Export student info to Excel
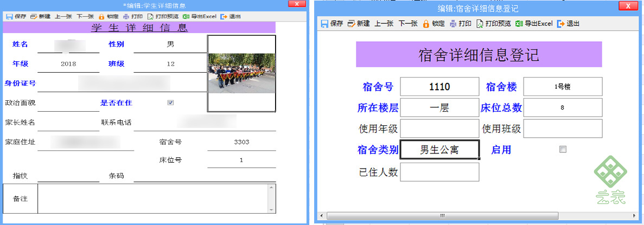Image resolution: width=644 pixels, height=225 pixels. (x=199, y=17)
